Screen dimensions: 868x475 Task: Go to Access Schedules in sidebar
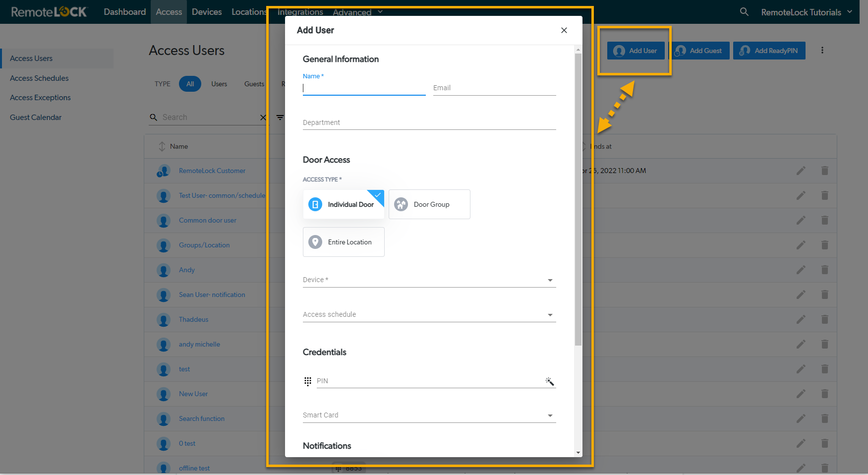39,78
